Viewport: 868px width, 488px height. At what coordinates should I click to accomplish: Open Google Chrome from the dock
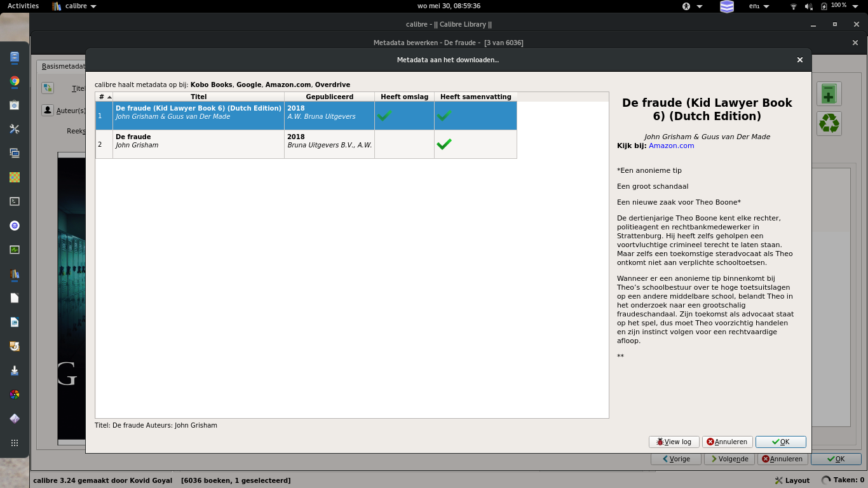coord(15,81)
